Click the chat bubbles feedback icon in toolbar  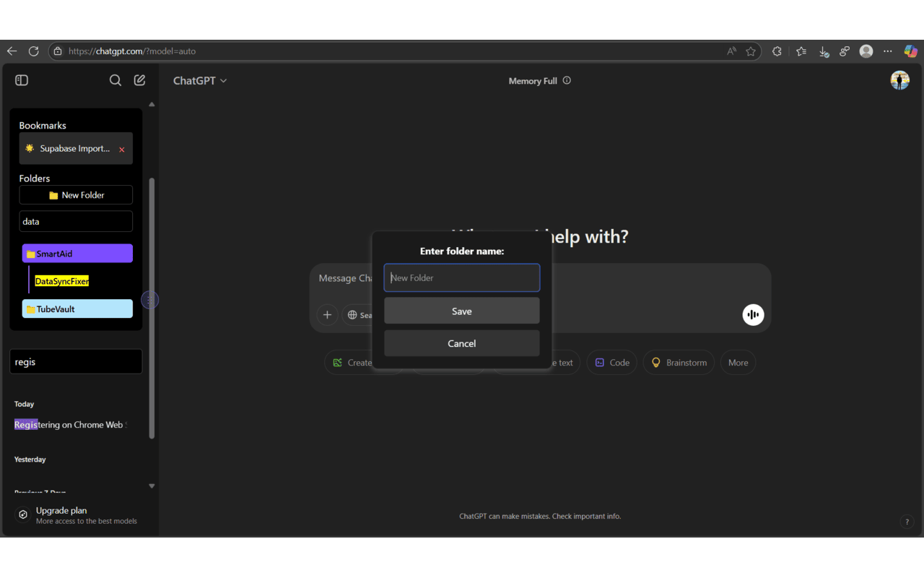pyautogui.click(x=845, y=51)
